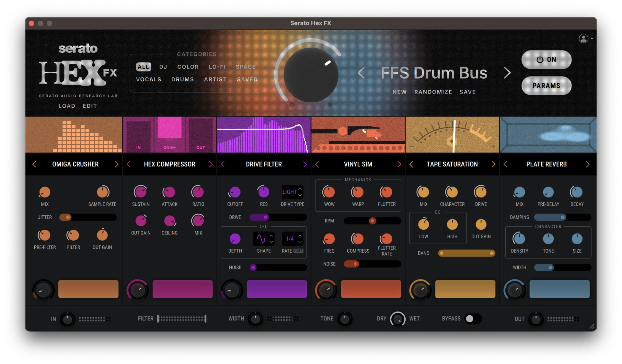This screenshot has height=364, width=622.
Task: Click the Drive Type up arrow
Action: pyautogui.click(x=300, y=189)
